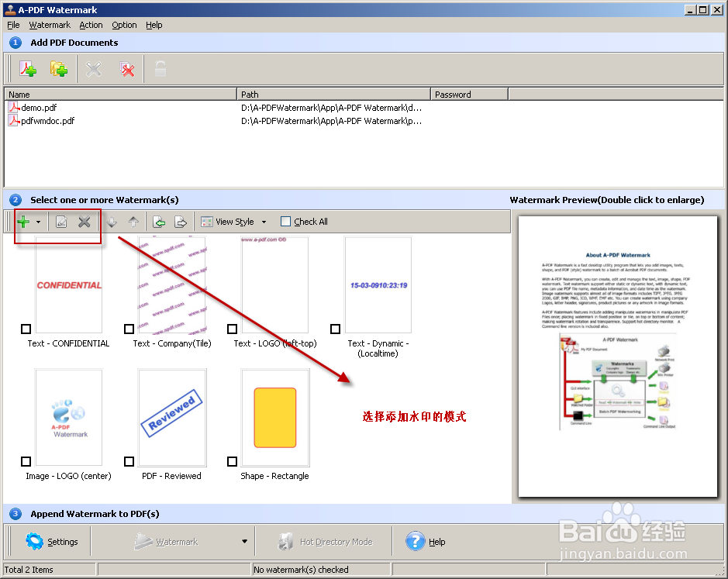The height and width of the screenshot is (579, 728).
Task: Click the green plus Add watermark icon
Action: point(23,222)
